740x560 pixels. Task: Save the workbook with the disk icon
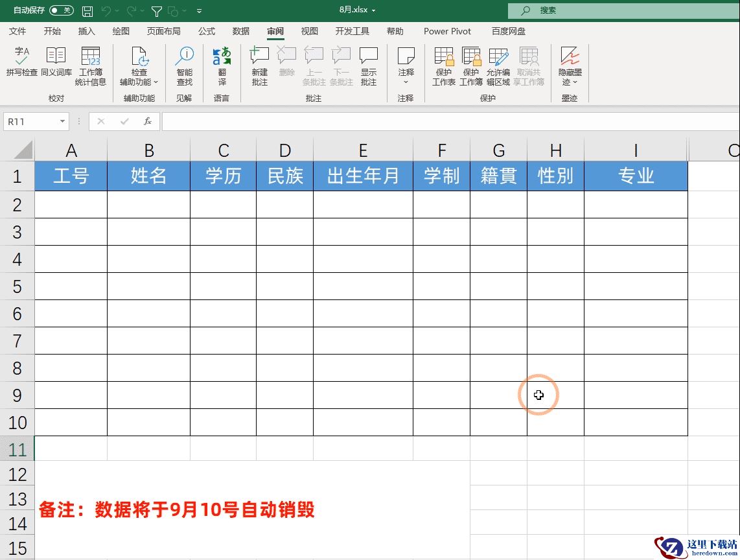87,11
